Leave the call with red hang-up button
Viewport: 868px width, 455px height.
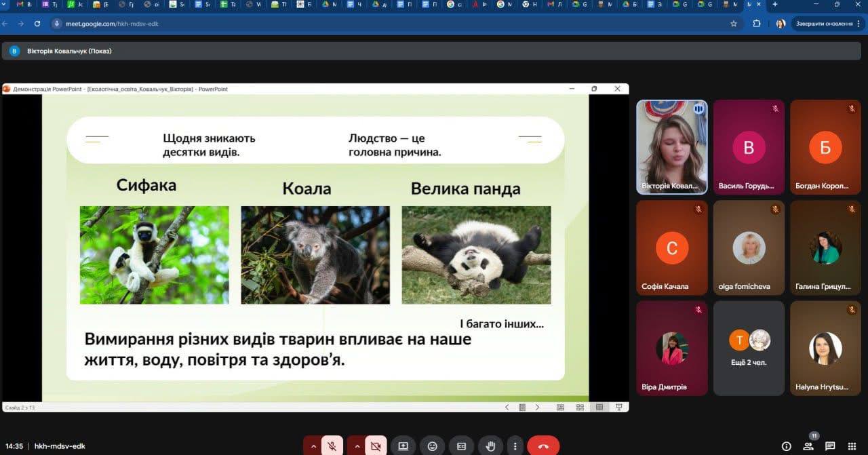(x=543, y=446)
